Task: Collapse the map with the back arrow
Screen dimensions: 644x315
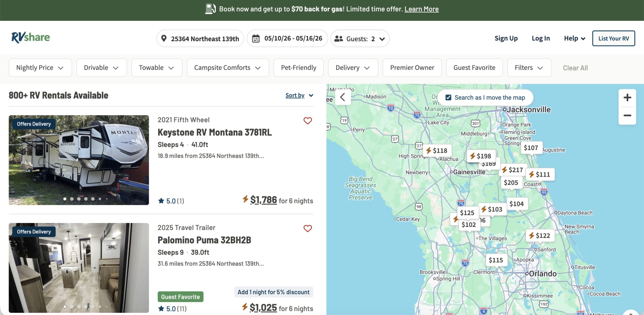Action: pos(342,97)
